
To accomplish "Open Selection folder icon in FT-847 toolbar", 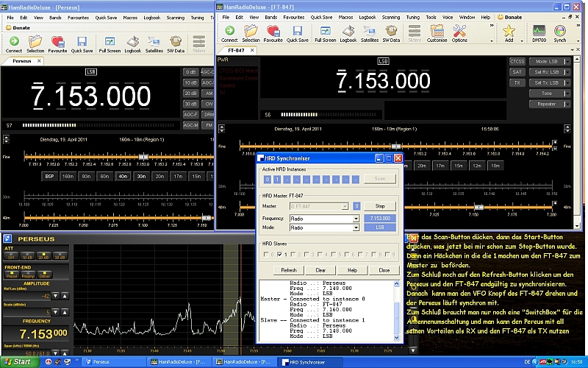I will tap(251, 30).
